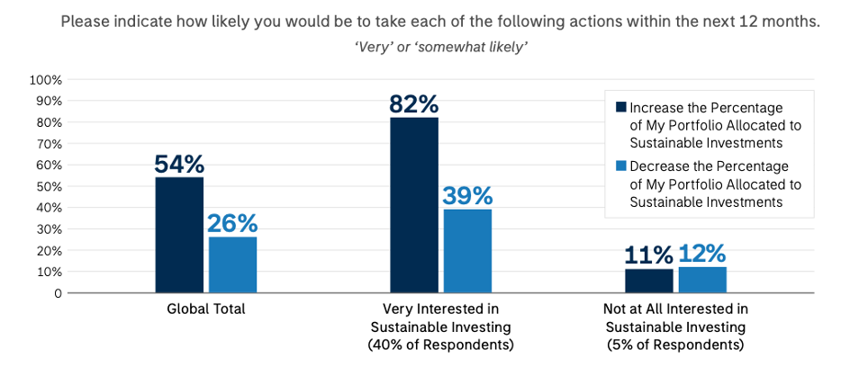Screen dimensions: 868x367
Task: Click the 'Very Interested in Sustainable Investing' axis label
Action: coord(440,327)
